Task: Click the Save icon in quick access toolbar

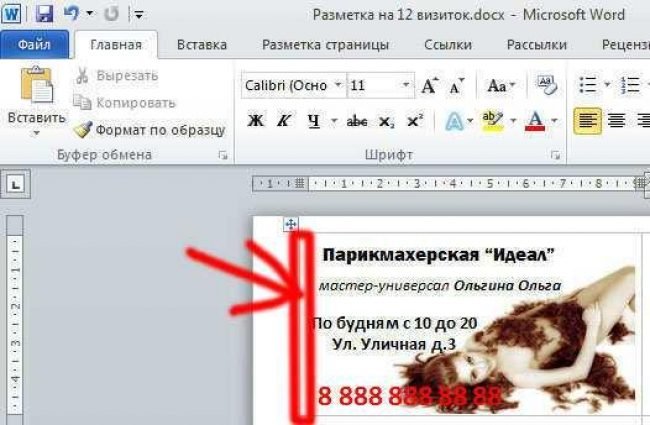Action: 45,15
